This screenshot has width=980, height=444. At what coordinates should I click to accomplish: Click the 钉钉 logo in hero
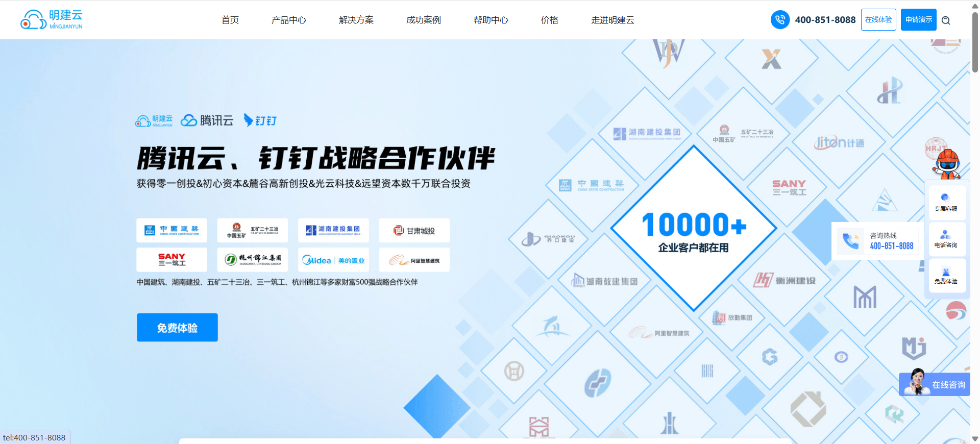coord(260,120)
